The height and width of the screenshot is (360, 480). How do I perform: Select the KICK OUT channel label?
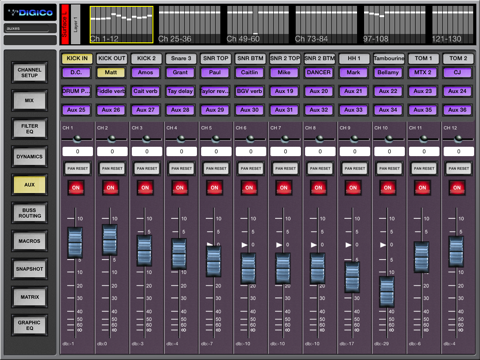click(112, 58)
